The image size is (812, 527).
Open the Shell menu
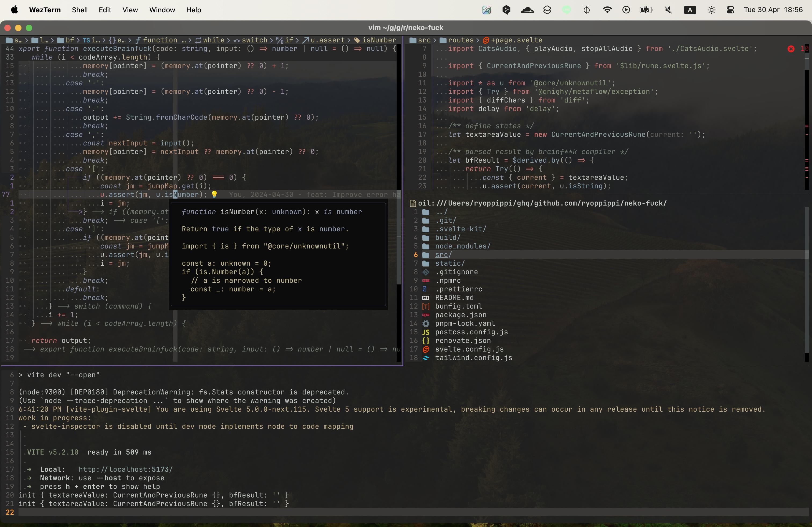pyautogui.click(x=79, y=10)
